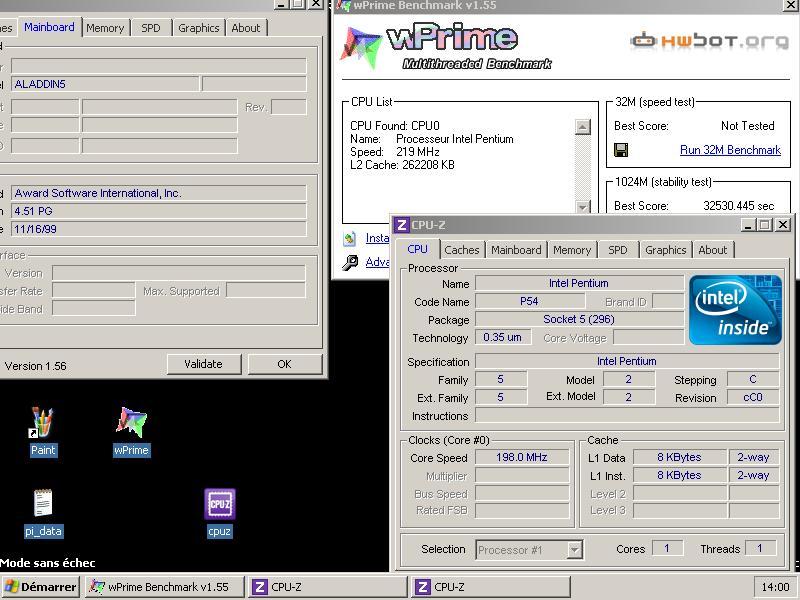Screen dimensions: 800x600
Task: Click the 0.35 um technology field
Action: click(503, 337)
